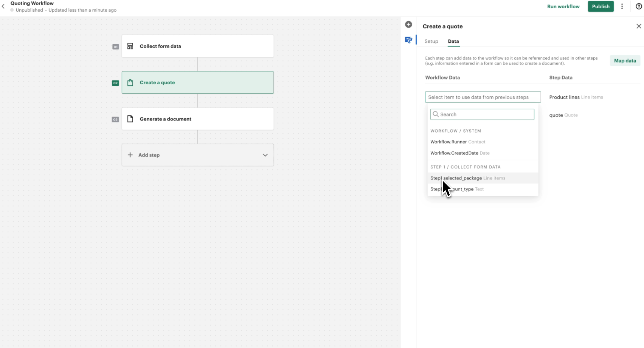This screenshot has width=644, height=348.
Task: Switch to the Data tab
Action: [x=453, y=41]
